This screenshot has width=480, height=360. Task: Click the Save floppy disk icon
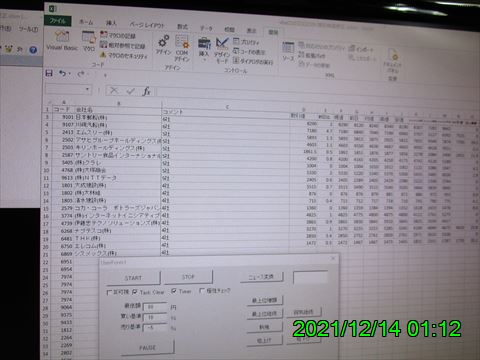point(49,73)
